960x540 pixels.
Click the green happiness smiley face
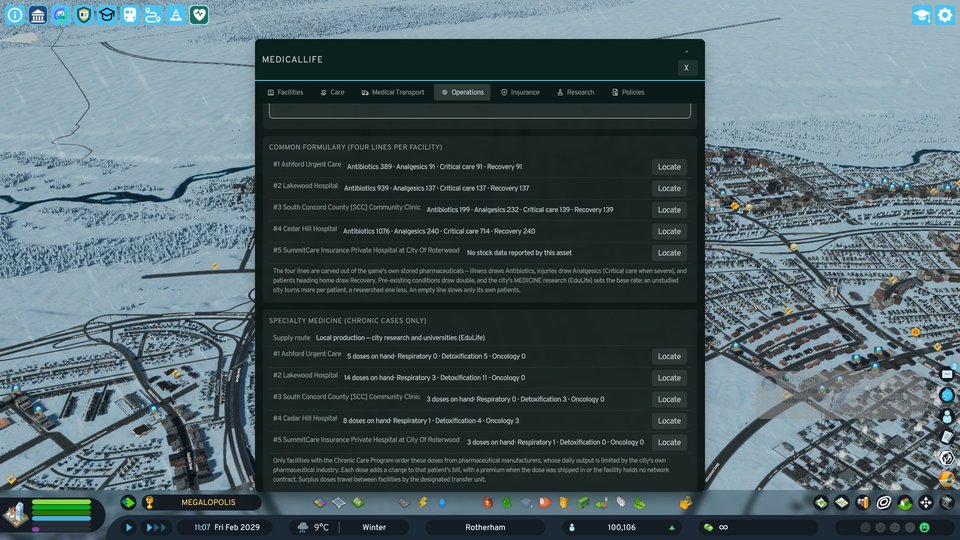coord(924,527)
